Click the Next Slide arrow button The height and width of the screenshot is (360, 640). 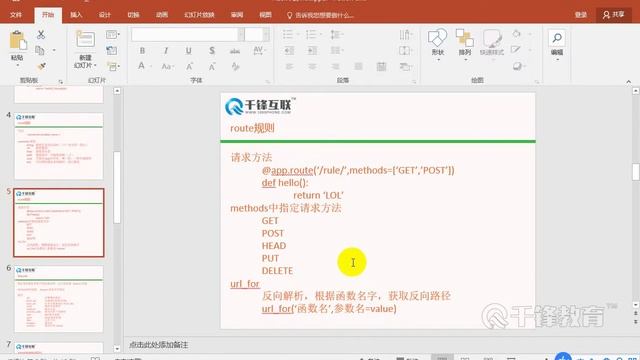tap(636, 322)
